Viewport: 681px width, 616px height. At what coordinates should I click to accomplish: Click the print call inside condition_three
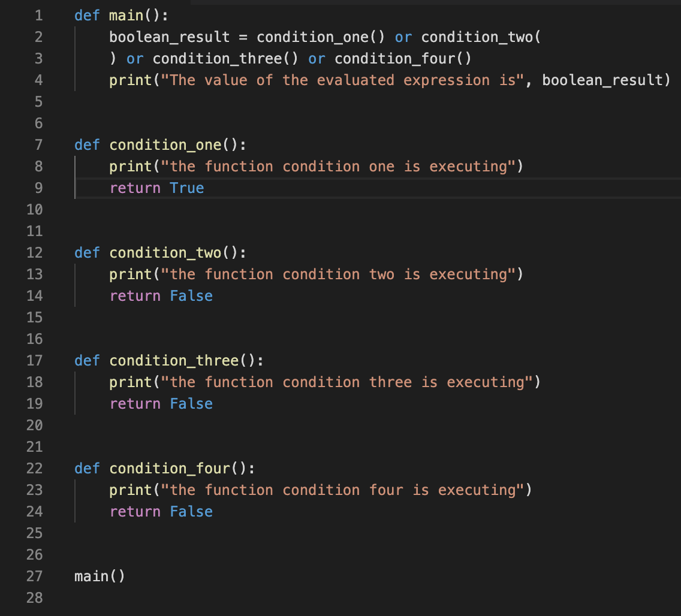click(x=131, y=382)
